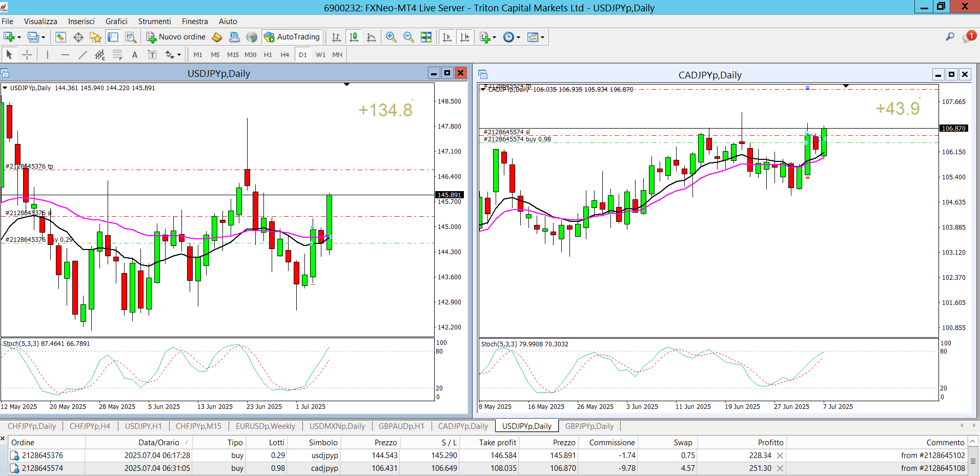Screen dimensions: 980x476
Task: Expand the profiles dropdown arrow
Action: point(43,37)
